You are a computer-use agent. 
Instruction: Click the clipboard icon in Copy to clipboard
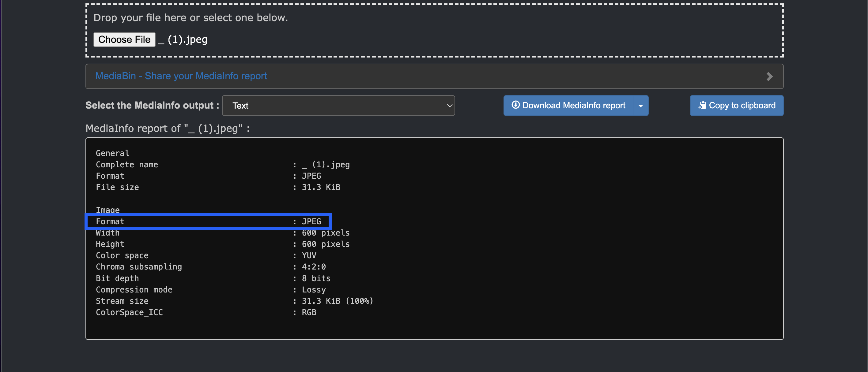[703, 105]
